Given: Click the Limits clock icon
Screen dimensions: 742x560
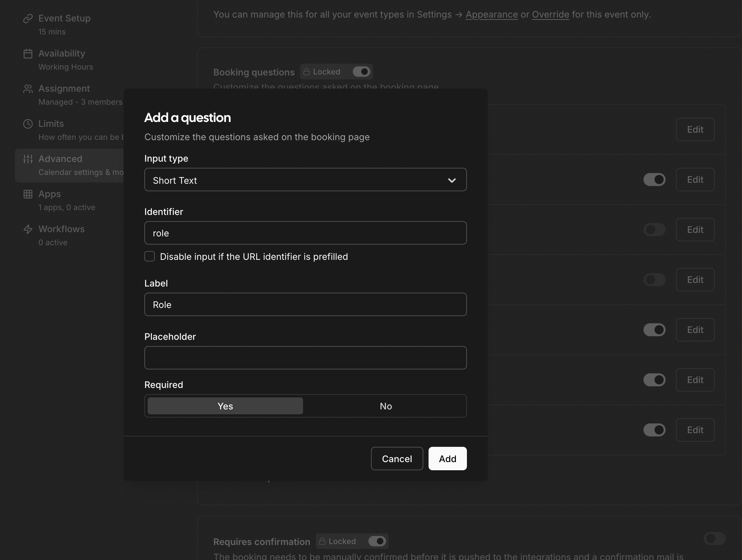Looking at the screenshot, I should 28,124.
